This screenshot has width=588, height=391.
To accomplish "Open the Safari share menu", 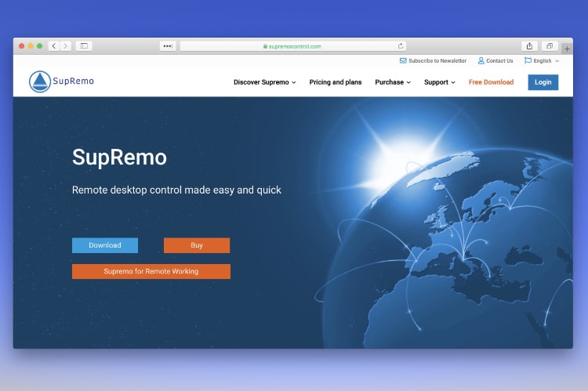I will [x=529, y=46].
